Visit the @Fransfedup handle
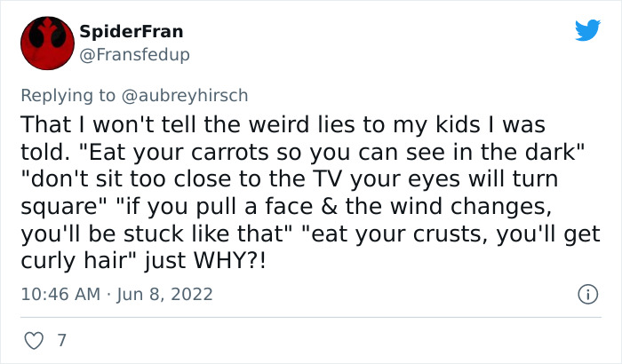The height and width of the screenshot is (364, 622). pyautogui.click(x=134, y=54)
